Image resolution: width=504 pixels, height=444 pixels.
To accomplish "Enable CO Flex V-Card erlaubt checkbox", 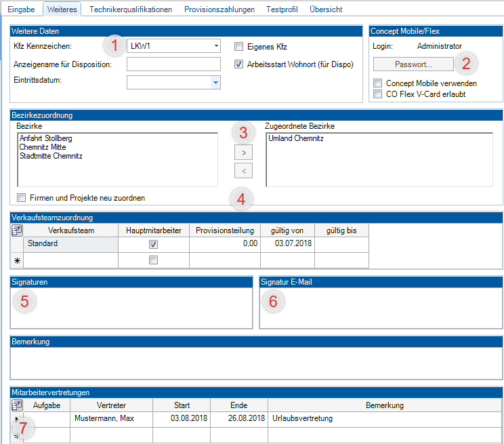I will (378, 94).
